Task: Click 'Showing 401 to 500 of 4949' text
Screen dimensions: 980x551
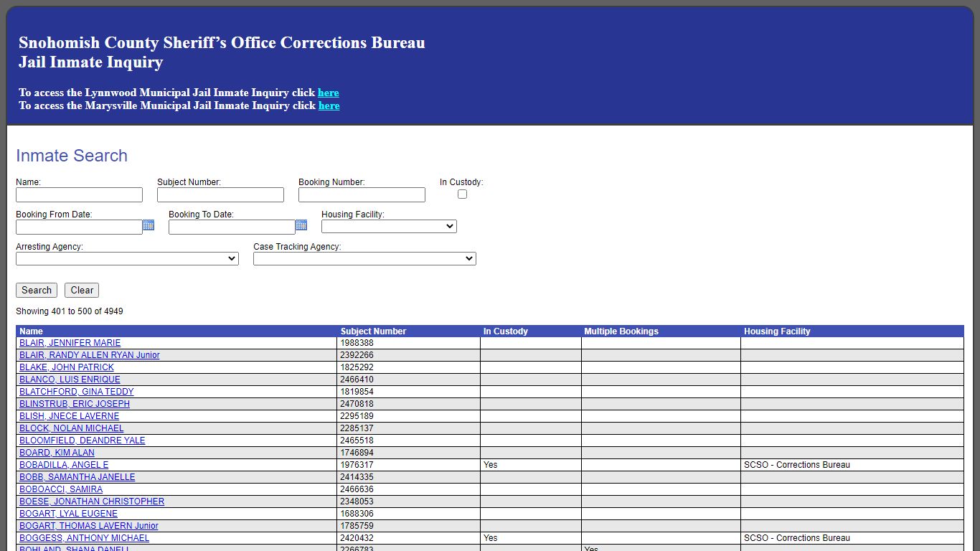Action: point(70,311)
